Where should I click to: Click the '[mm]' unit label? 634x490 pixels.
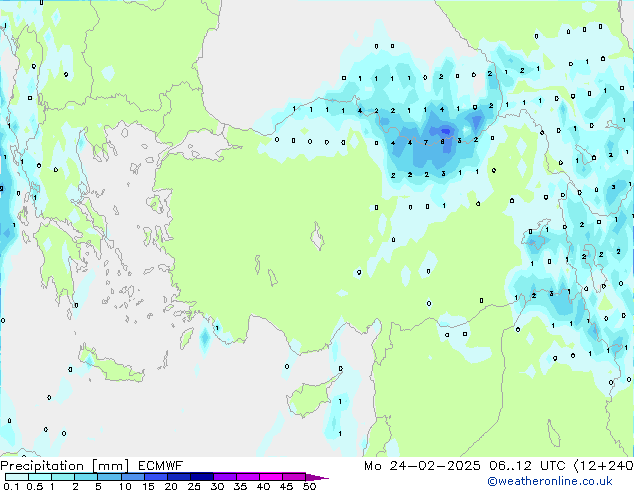pyautogui.click(x=110, y=466)
